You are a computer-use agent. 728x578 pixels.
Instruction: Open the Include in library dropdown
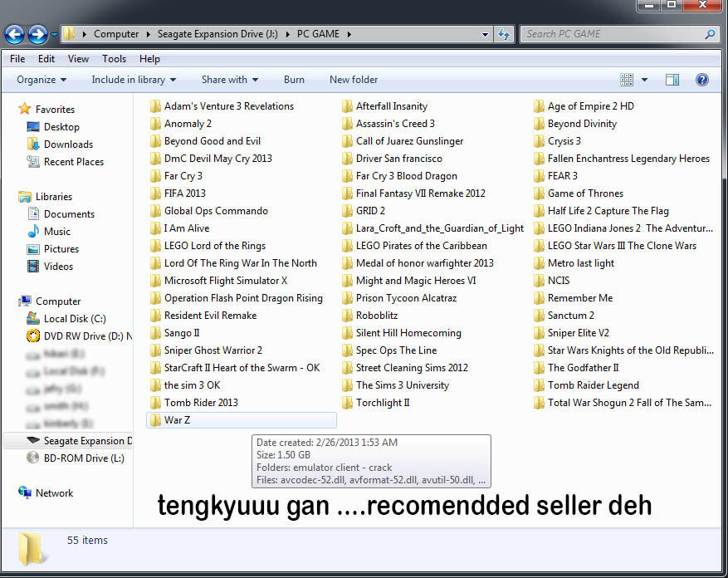pyautogui.click(x=134, y=80)
